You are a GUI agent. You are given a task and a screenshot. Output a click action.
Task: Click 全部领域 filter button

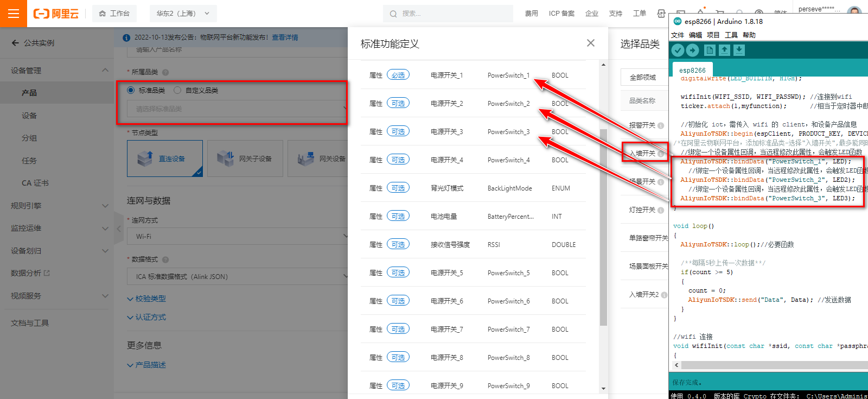coord(644,78)
